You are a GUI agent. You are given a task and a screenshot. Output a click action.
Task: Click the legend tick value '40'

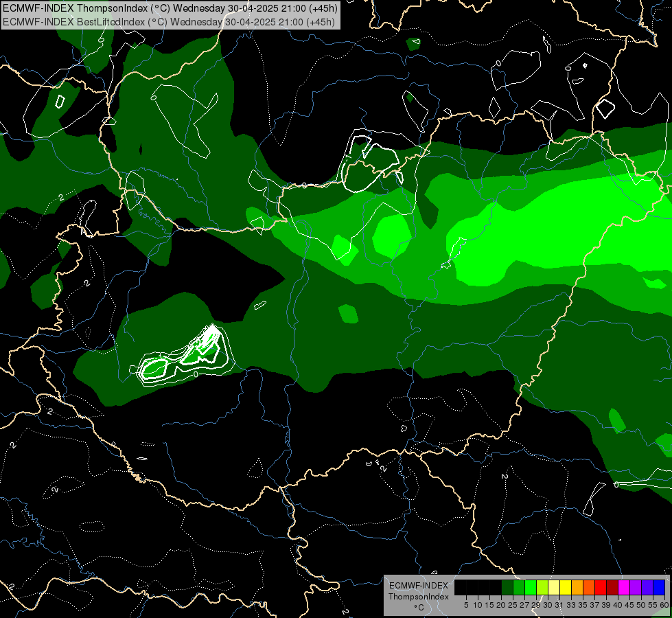click(x=618, y=605)
